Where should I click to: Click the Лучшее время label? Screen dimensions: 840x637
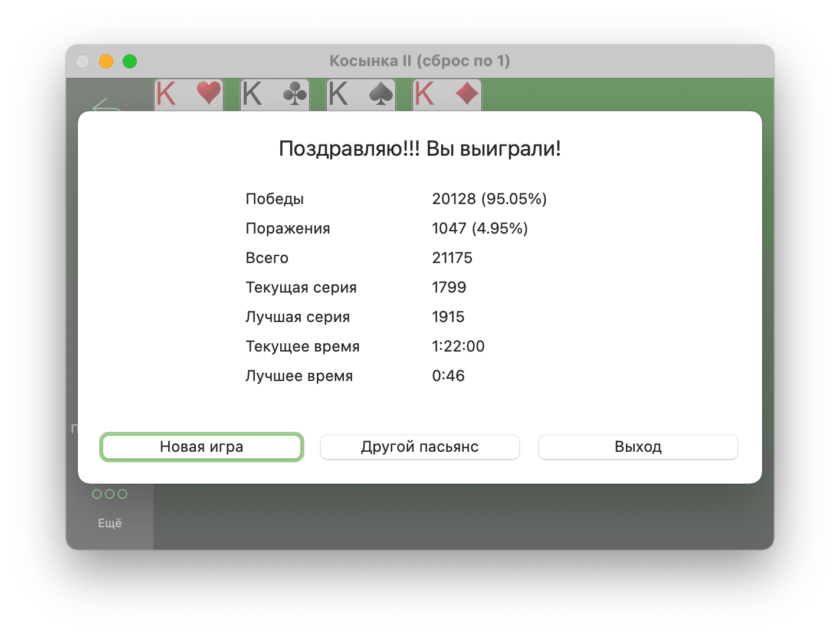click(x=299, y=376)
